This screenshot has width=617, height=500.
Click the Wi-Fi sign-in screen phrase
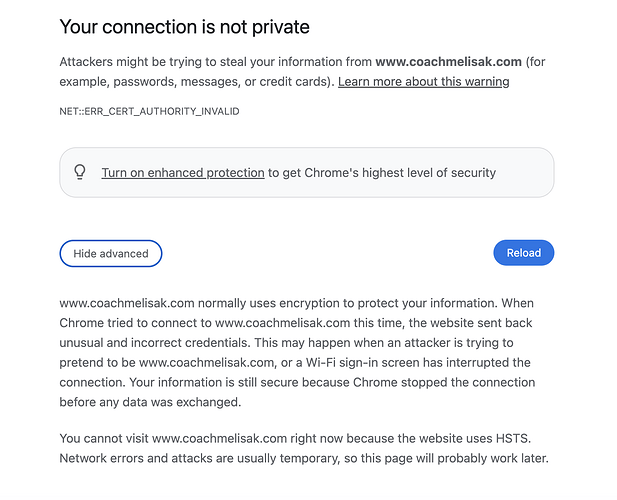pos(362,362)
